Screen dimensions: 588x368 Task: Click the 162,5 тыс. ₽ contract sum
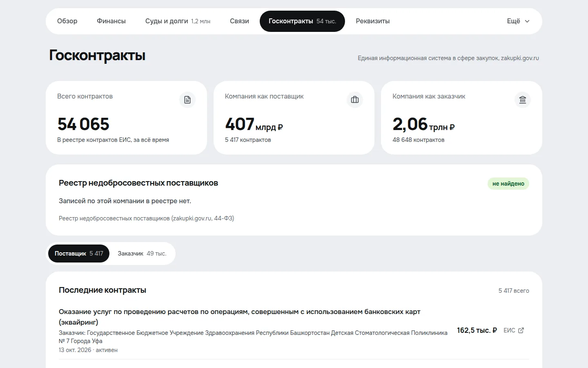tap(477, 330)
